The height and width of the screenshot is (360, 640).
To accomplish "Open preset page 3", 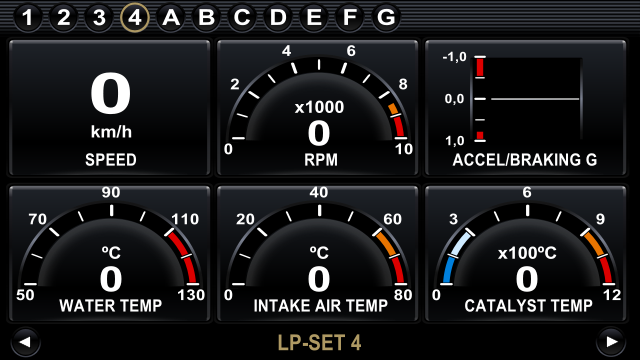I will pyautogui.click(x=99, y=18).
